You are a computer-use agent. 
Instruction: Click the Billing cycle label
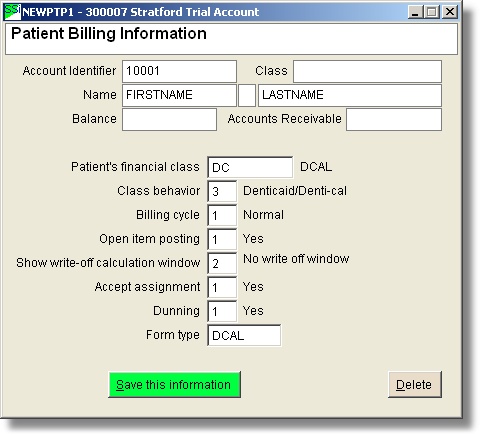pyautogui.click(x=168, y=215)
